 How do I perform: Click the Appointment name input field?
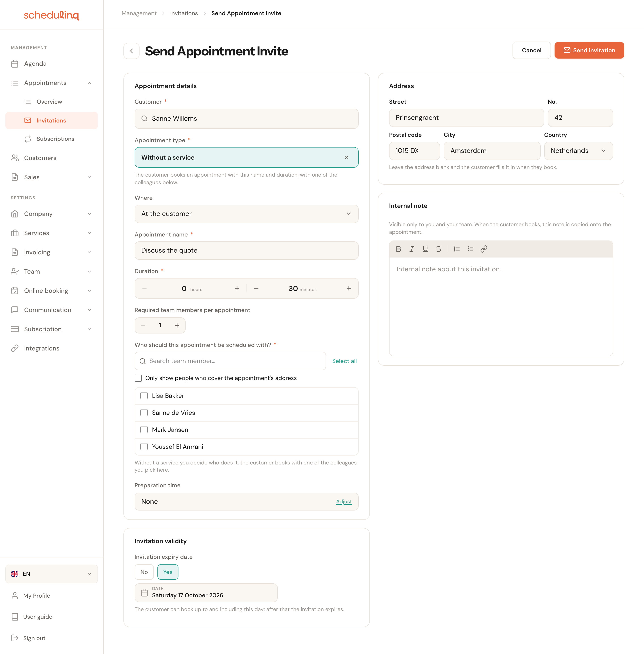[x=246, y=251]
